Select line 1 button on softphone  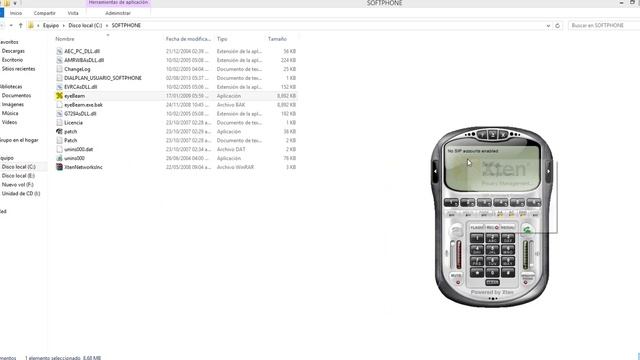[x=451, y=202]
